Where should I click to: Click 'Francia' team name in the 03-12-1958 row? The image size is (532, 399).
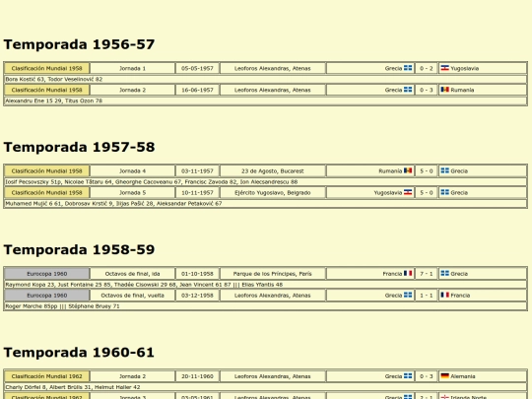tap(460, 296)
